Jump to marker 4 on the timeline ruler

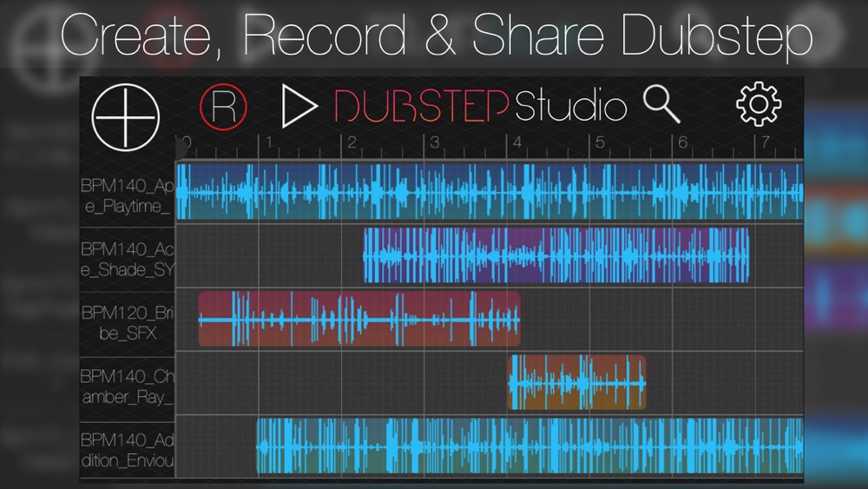tap(516, 142)
